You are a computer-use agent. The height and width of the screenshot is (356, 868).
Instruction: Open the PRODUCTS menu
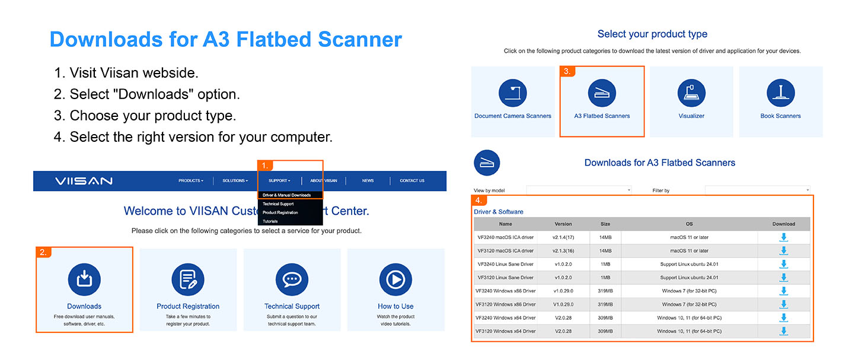pos(191,181)
